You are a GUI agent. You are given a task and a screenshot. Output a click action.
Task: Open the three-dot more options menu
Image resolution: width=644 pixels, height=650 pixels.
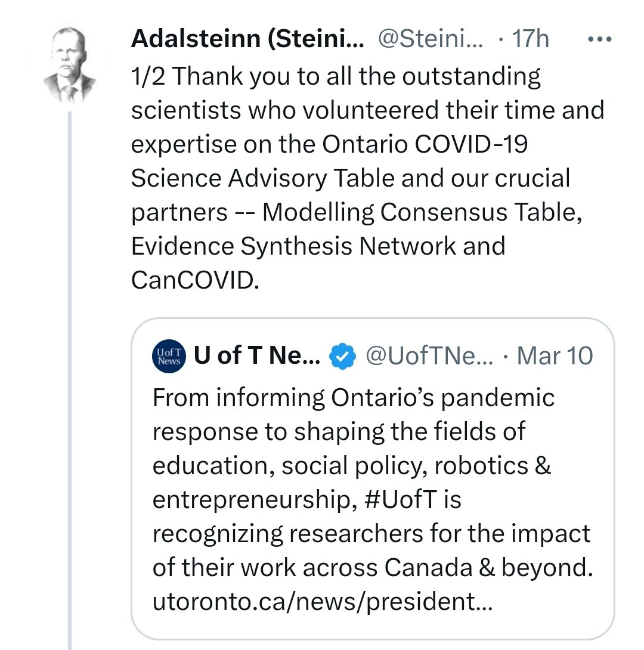(600, 39)
